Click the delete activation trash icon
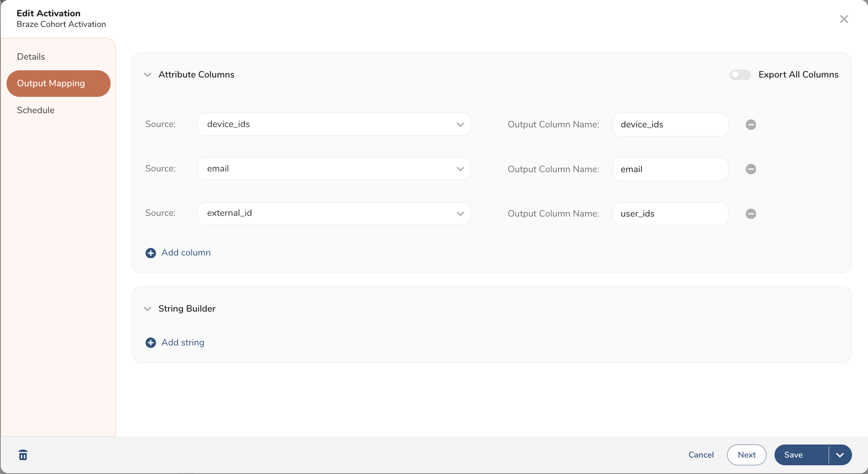The height and width of the screenshot is (474, 868). pyautogui.click(x=23, y=455)
